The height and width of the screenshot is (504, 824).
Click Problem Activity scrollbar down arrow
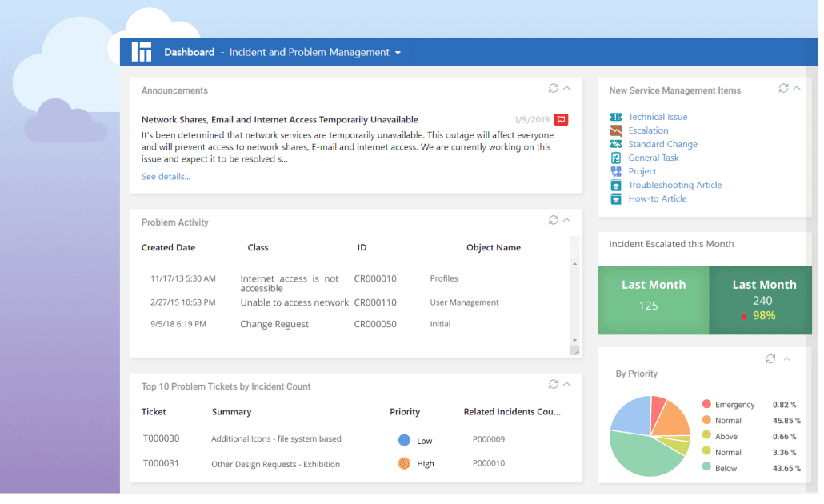tap(574, 341)
